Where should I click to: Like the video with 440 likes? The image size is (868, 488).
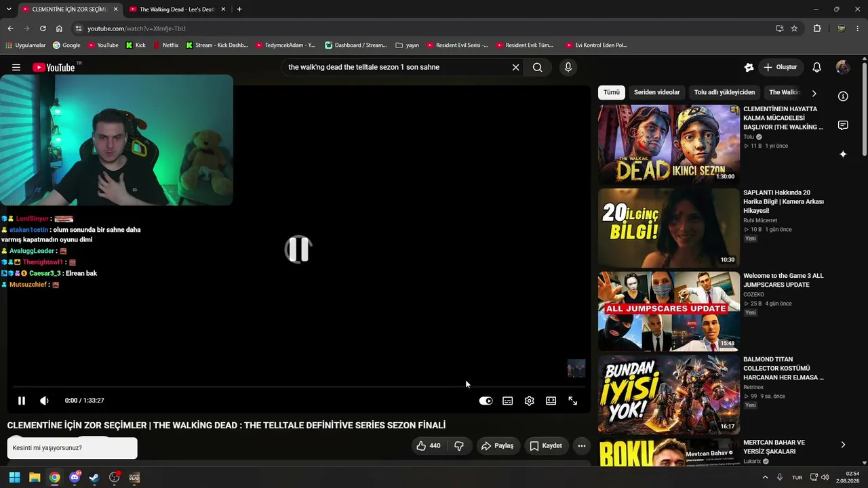pyautogui.click(x=429, y=446)
